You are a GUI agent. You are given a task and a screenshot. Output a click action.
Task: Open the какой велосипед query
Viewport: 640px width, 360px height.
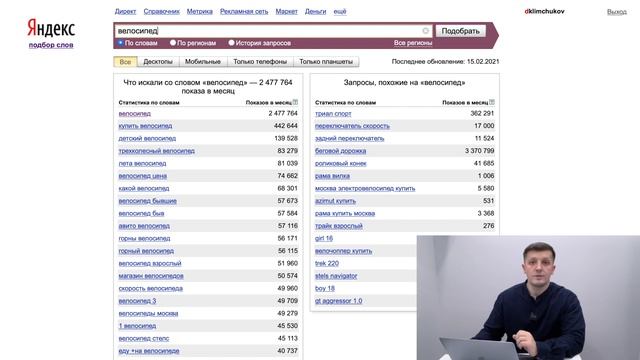pos(144,188)
